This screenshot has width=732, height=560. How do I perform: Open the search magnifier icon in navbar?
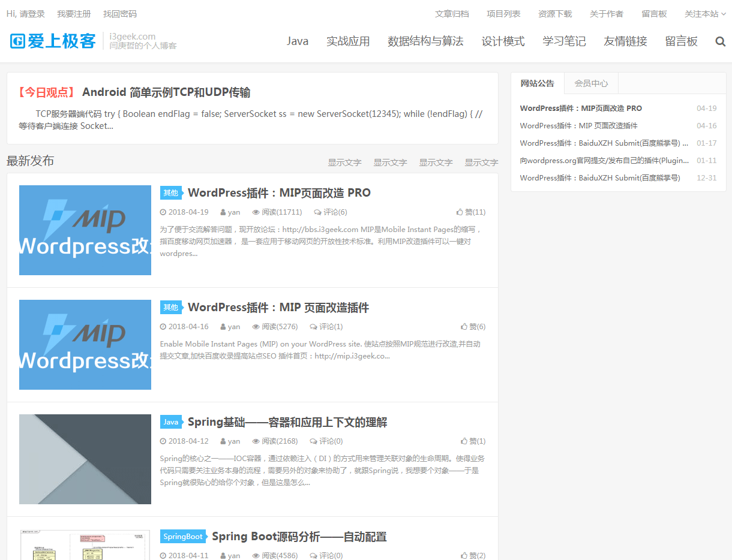tap(721, 41)
